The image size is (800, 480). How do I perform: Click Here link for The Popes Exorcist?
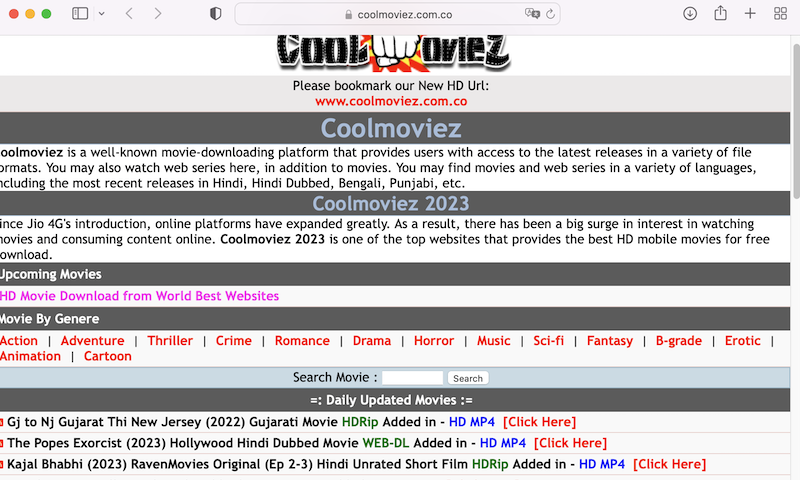point(570,443)
